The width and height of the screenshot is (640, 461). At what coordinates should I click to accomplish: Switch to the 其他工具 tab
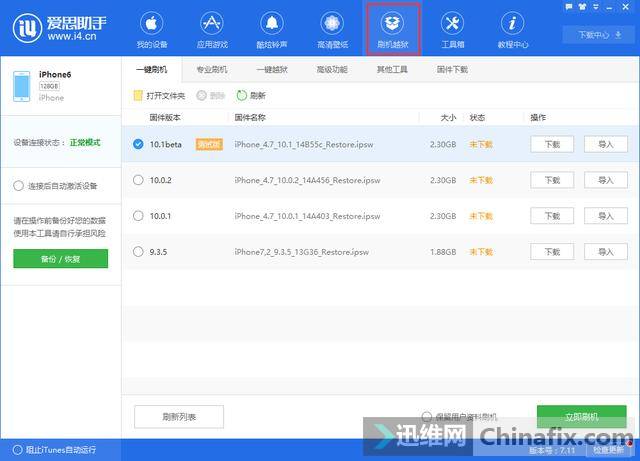392,70
